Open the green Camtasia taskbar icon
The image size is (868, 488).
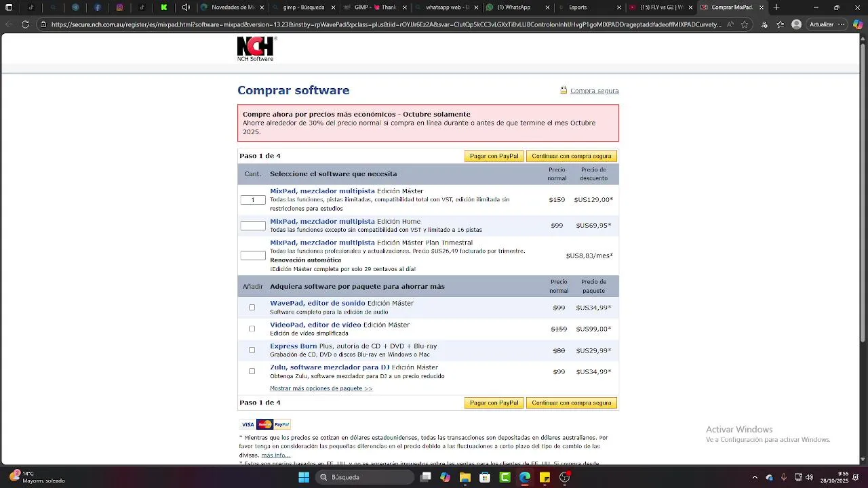(505, 477)
